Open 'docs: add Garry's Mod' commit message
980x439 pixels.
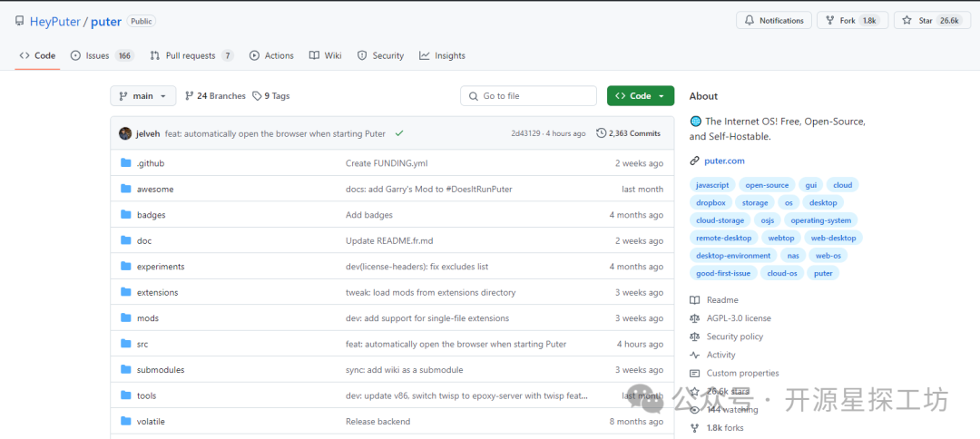click(428, 190)
